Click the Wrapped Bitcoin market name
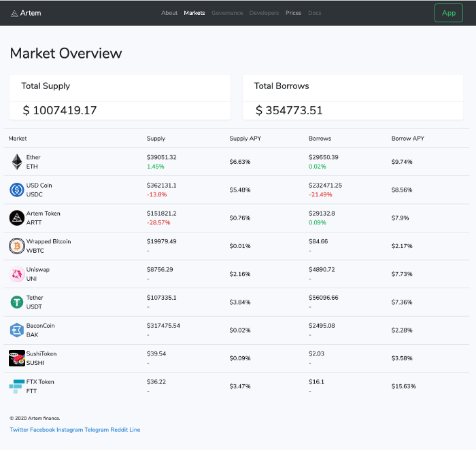Viewport: 476px width, 450px height. (x=48, y=241)
